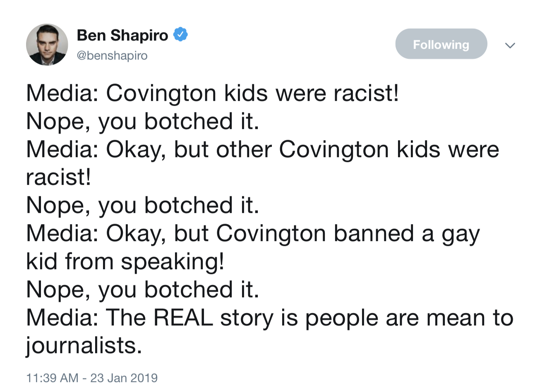Toggle the Following button to unfollow
This screenshot has width=547, height=392.
tap(441, 44)
